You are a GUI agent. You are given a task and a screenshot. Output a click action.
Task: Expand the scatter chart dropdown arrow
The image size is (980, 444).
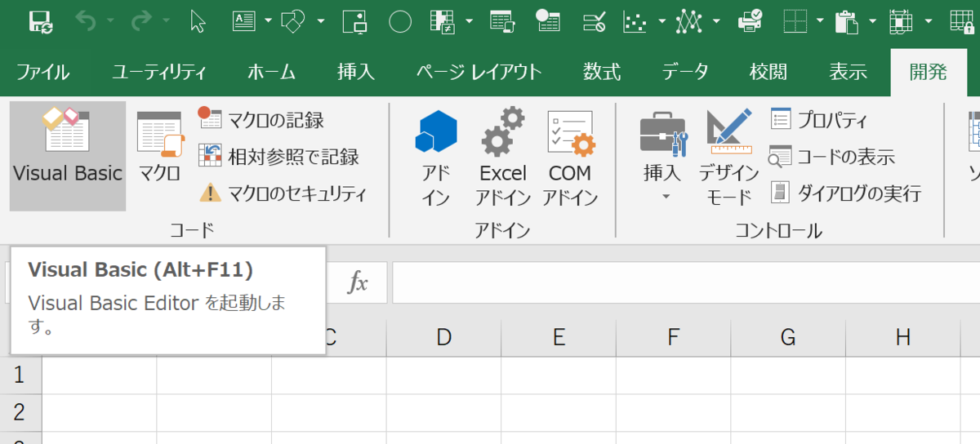(x=661, y=21)
